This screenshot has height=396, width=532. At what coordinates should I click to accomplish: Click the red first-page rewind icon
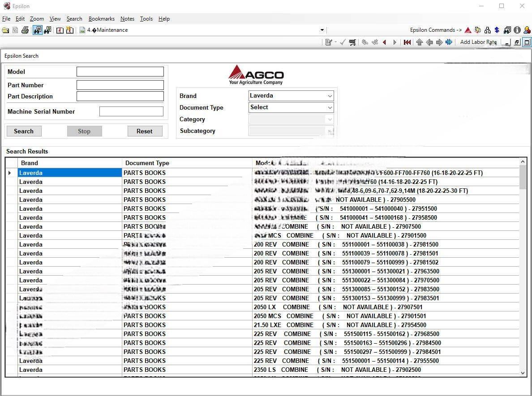tap(407, 42)
